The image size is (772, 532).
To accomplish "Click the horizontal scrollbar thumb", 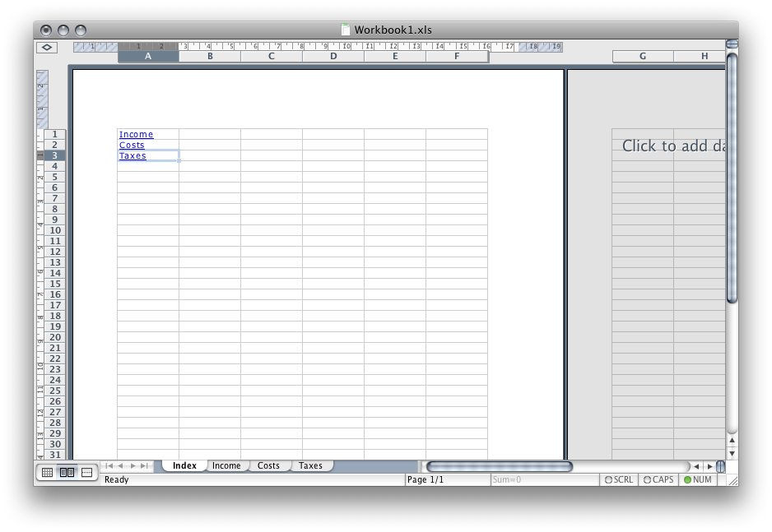I will pyautogui.click(x=500, y=466).
